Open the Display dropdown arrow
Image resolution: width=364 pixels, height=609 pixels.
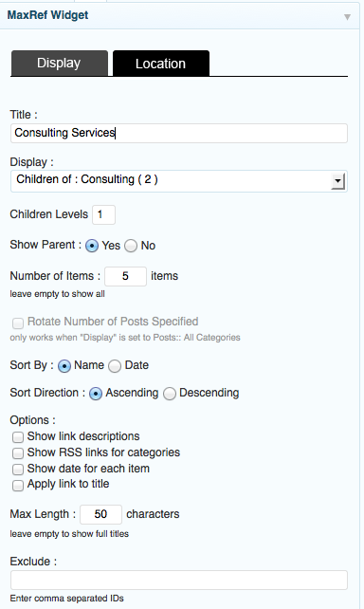[x=338, y=181]
